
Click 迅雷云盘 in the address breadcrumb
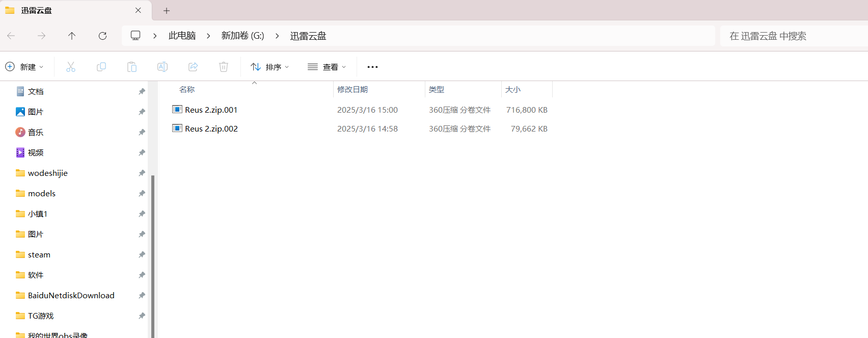pyautogui.click(x=308, y=36)
